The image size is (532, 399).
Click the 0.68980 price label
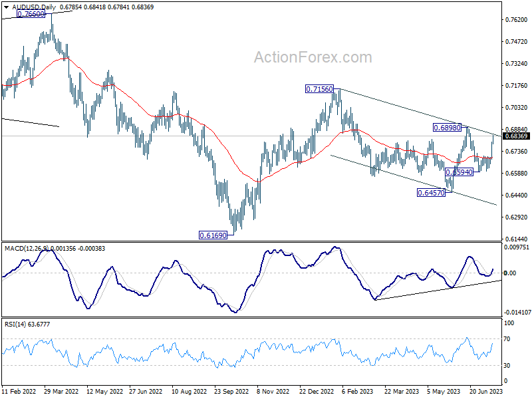tap(447, 128)
